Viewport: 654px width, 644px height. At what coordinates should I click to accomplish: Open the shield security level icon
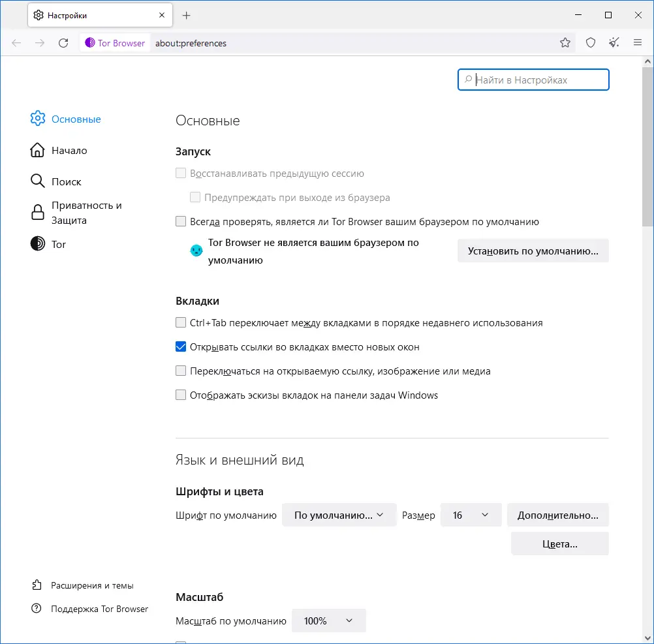pyautogui.click(x=591, y=43)
